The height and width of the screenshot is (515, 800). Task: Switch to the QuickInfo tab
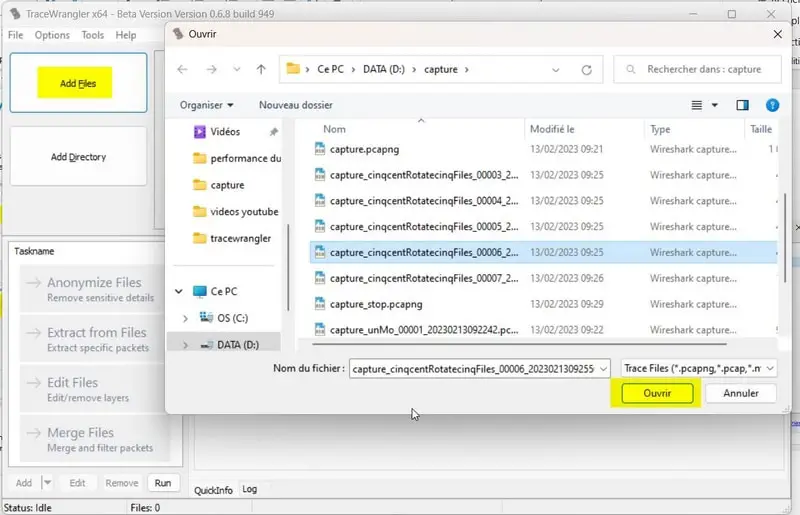tap(213, 490)
